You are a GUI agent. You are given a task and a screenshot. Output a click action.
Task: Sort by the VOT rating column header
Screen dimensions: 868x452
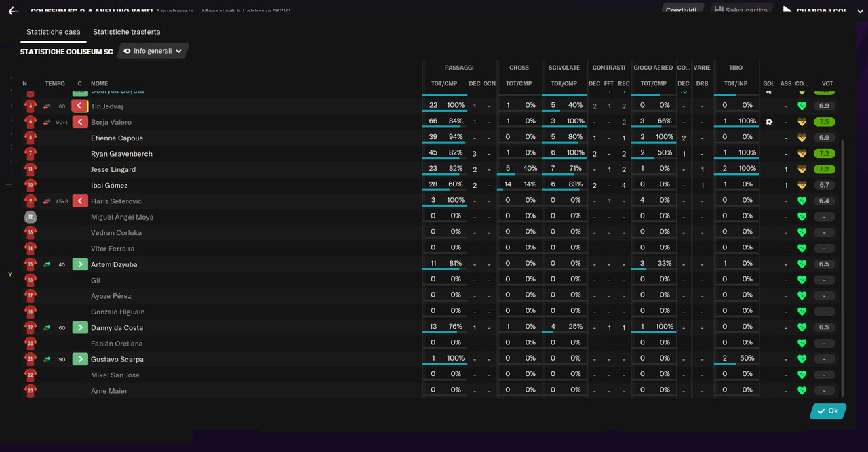(x=827, y=84)
